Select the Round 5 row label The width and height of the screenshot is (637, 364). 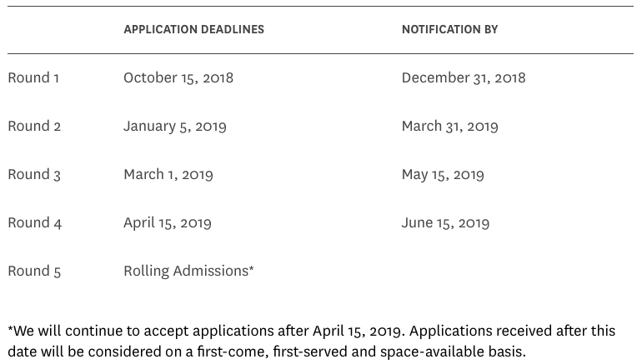tap(34, 271)
